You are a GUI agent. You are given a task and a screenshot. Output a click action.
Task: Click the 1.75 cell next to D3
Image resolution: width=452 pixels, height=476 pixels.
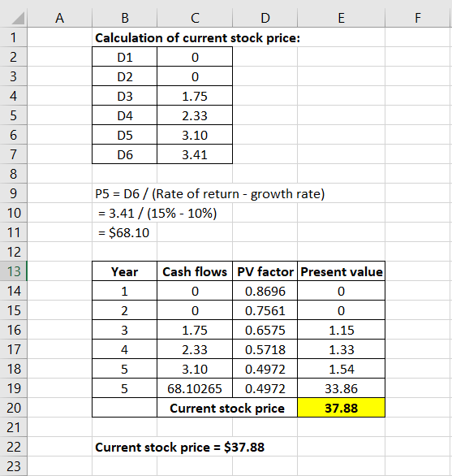click(x=195, y=96)
